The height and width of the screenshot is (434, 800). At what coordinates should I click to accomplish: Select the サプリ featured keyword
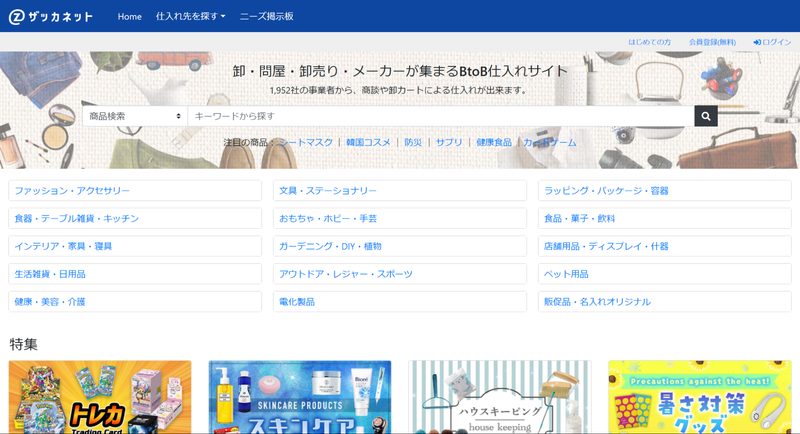(448, 142)
